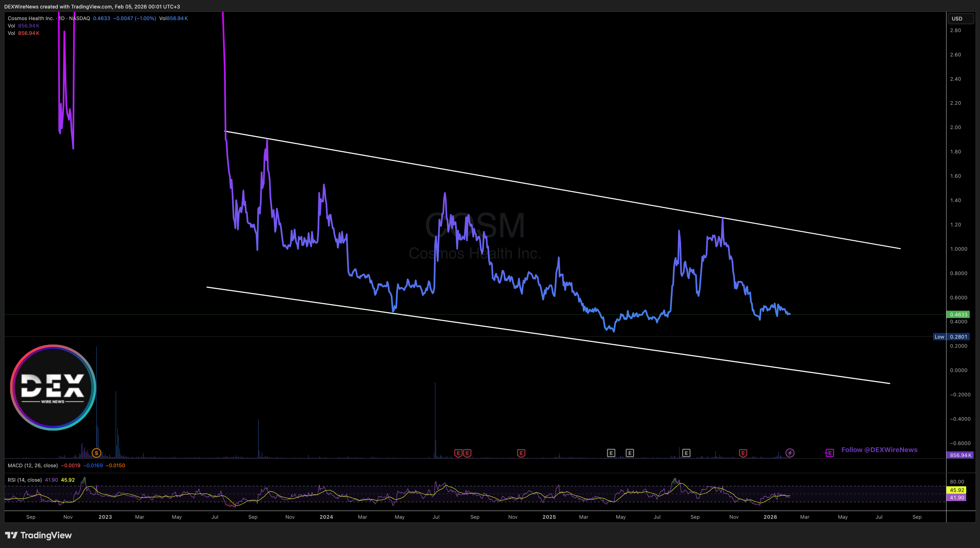Click the Cosmos Health Inc. symbol title

31,18
